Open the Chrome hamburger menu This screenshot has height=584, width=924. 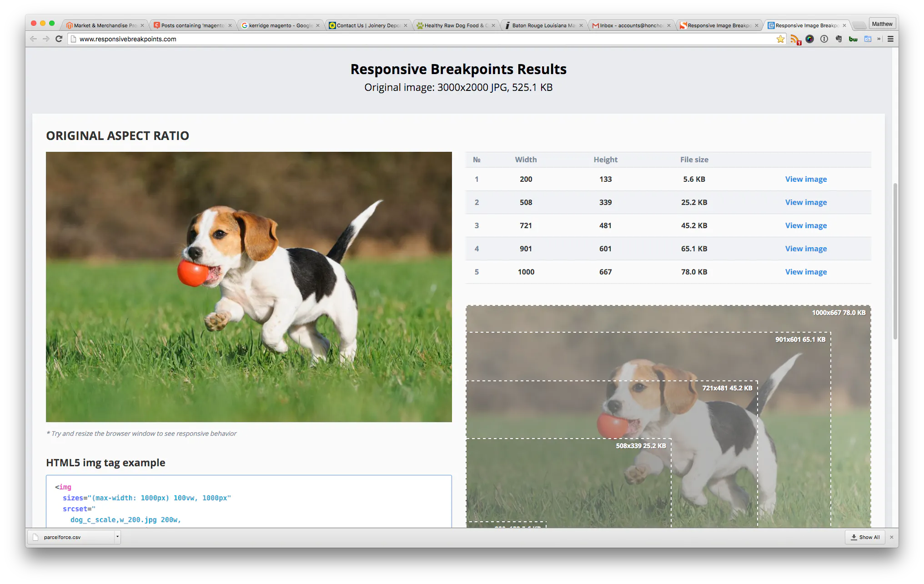tap(890, 39)
